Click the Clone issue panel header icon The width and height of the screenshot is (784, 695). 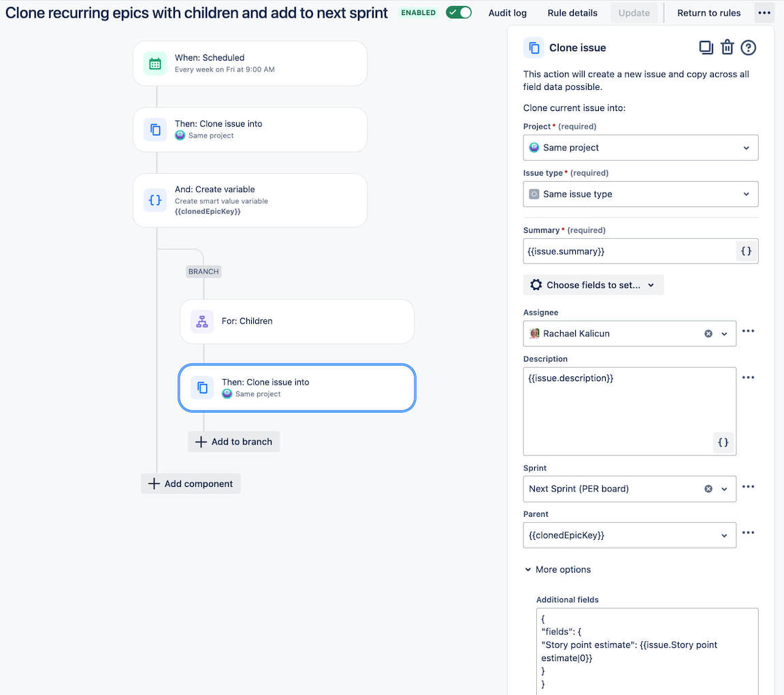(x=534, y=48)
